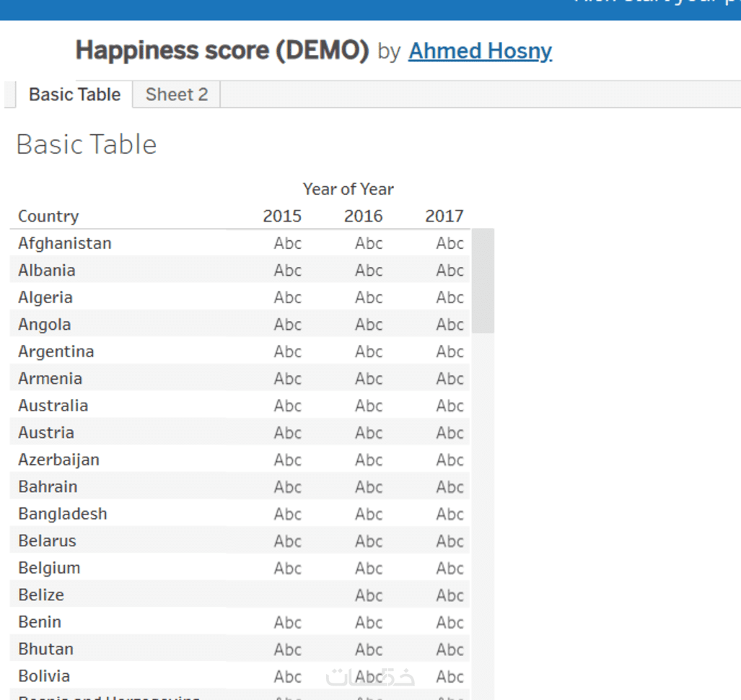This screenshot has height=700, width=741.
Task: Switch to the Sheet 2 tab
Action: pyautogui.click(x=176, y=95)
